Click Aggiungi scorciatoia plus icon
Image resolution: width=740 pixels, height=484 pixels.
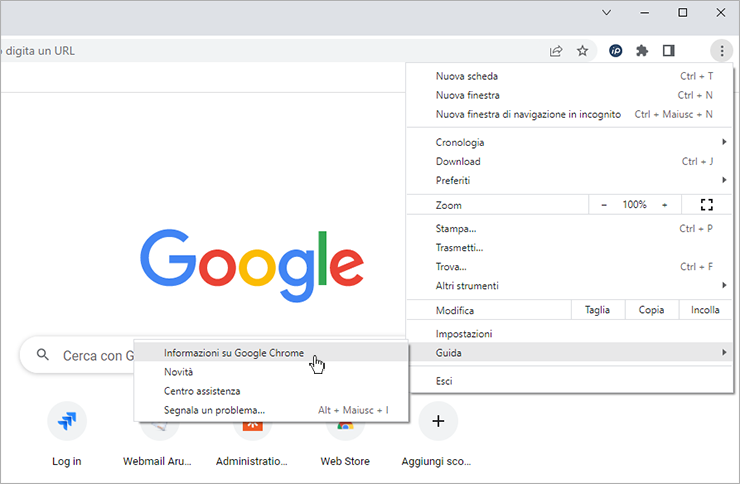coord(438,421)
